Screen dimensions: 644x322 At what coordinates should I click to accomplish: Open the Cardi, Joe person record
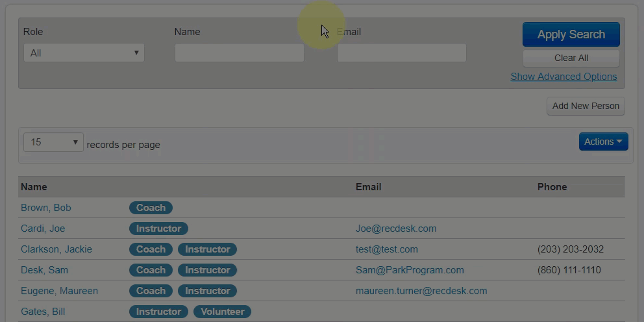pos(43,229)
